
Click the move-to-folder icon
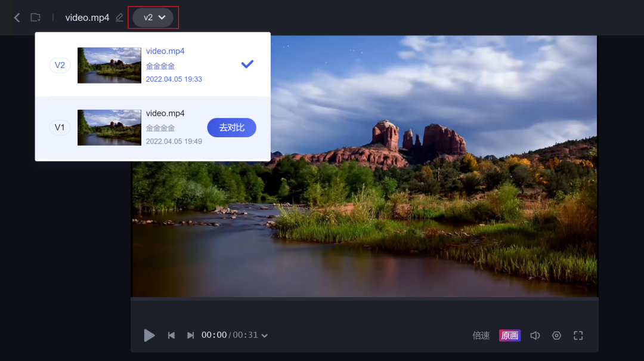click(36, 18)
